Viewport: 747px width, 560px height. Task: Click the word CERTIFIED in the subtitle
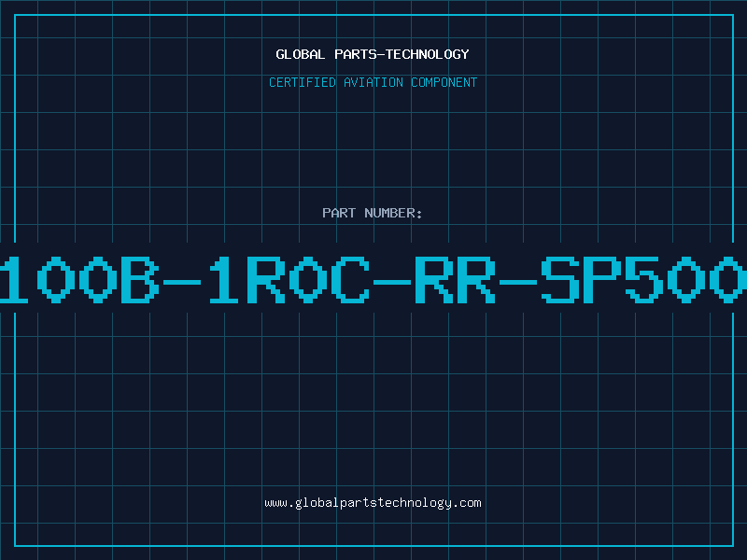click(303, 82)
